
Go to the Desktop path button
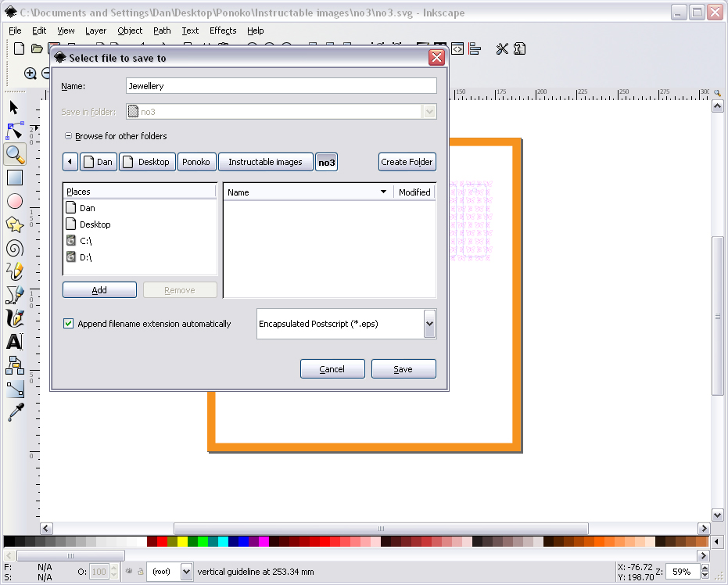148,162
